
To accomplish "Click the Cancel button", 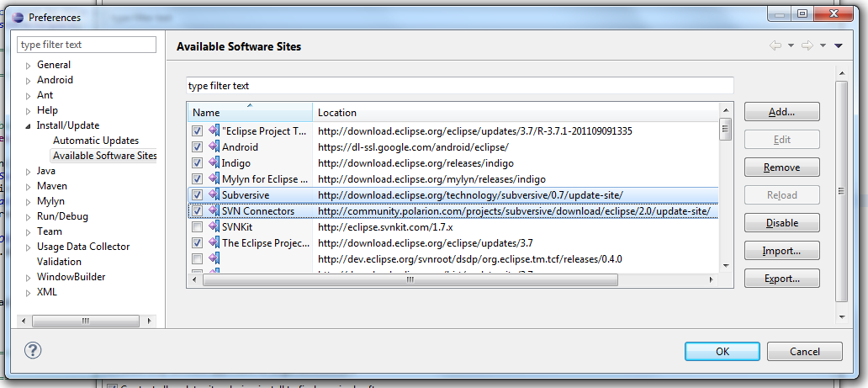I will coord(804,352).
